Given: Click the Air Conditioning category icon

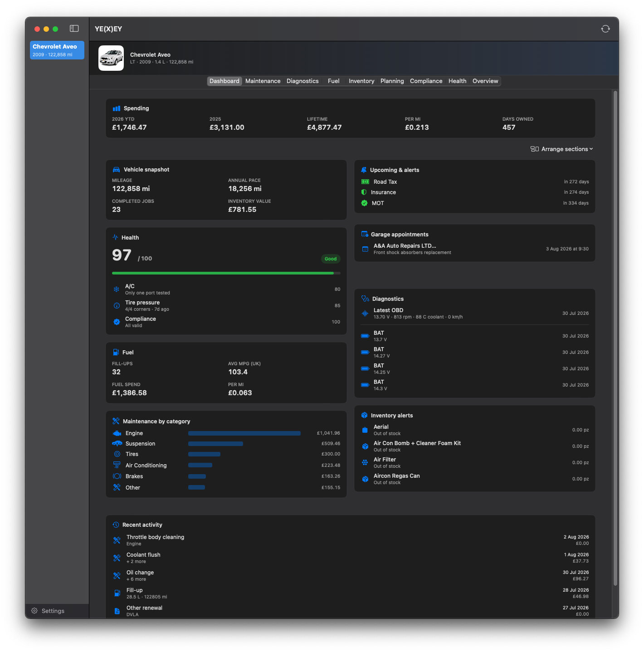Looking at the screenshot, I should coord(117,465).
